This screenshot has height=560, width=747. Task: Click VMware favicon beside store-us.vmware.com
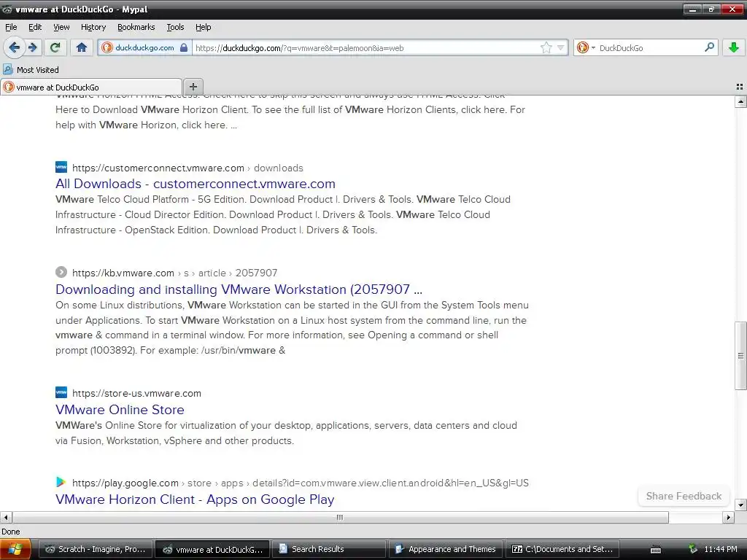(x=61, y=392)
